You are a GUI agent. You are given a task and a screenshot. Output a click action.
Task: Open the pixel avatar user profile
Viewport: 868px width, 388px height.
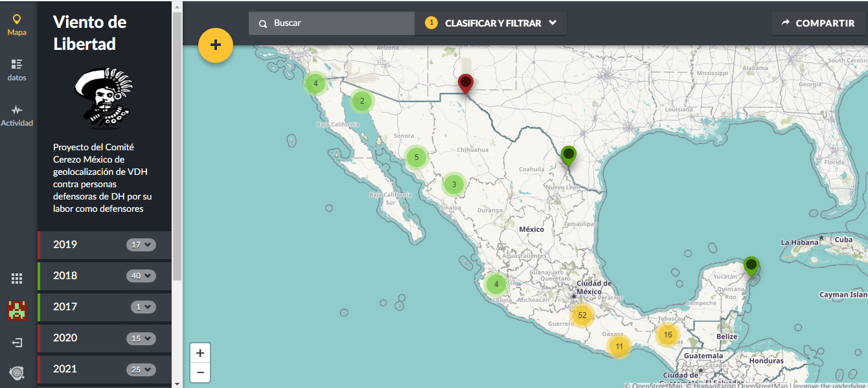[17, 311]
